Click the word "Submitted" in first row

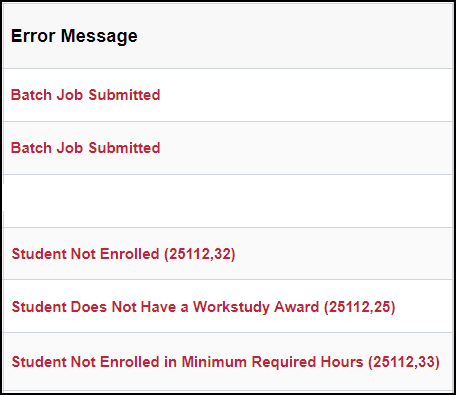[x=124, y=95]
